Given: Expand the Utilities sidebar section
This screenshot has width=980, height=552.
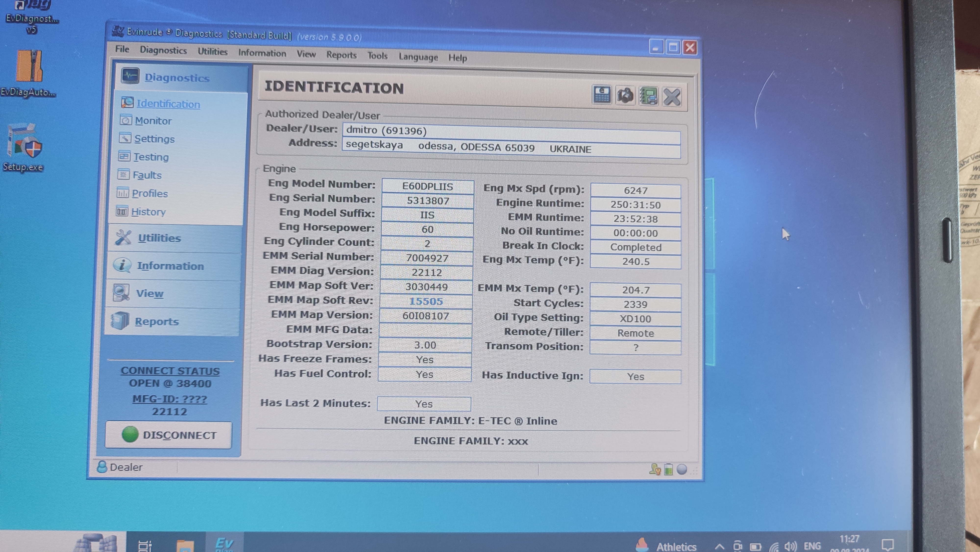Looking at the screenshot, I should (159, 238).
